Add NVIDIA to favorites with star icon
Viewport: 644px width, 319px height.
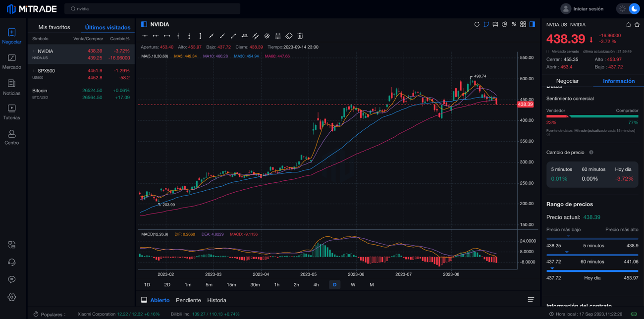[637, 25]
